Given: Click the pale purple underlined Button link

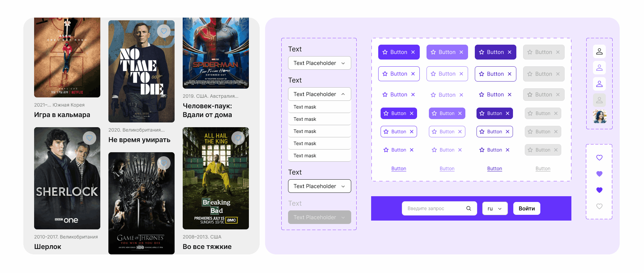Looking at the screenshot, I should 447,168.
